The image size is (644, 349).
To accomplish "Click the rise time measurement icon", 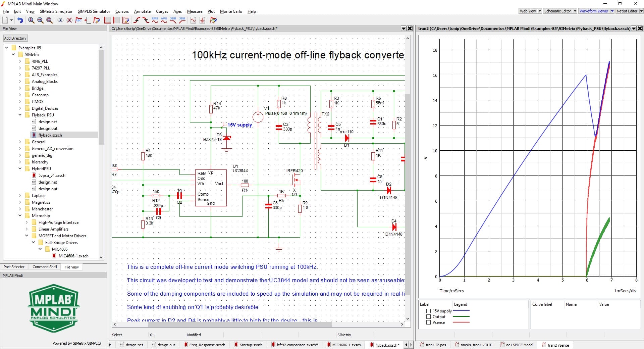I will tap(137, 20).
